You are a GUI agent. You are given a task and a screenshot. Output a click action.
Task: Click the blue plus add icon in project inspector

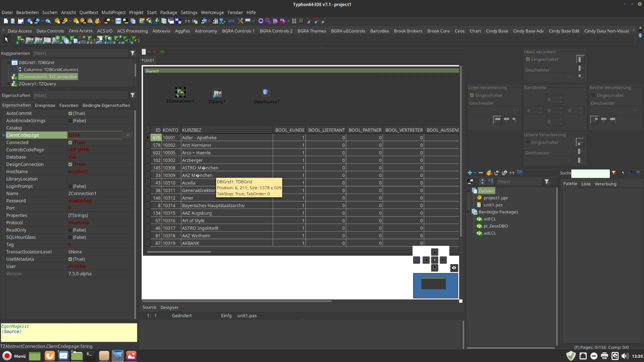pyautogui.click(x=470, y=173)
